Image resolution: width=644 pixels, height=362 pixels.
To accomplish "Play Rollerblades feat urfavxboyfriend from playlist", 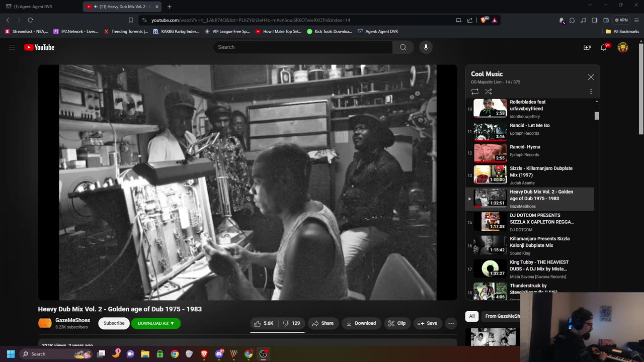I will point(530,108).
